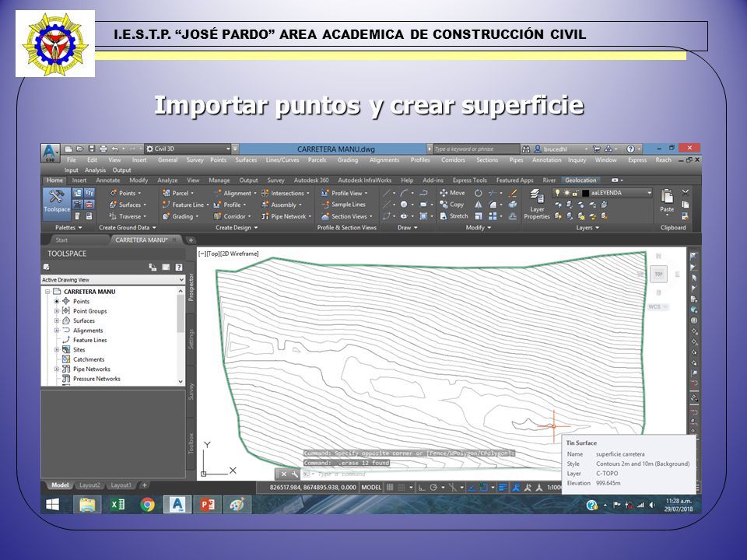747x560 pixels.
Task: Open Excel from the taskbar
Action: pos(117,505)
